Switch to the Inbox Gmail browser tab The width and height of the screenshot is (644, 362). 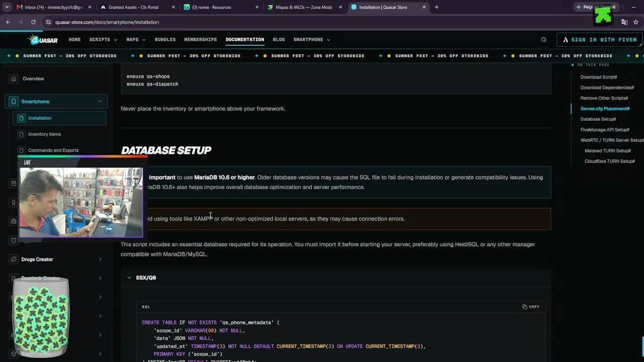point(54,7)
